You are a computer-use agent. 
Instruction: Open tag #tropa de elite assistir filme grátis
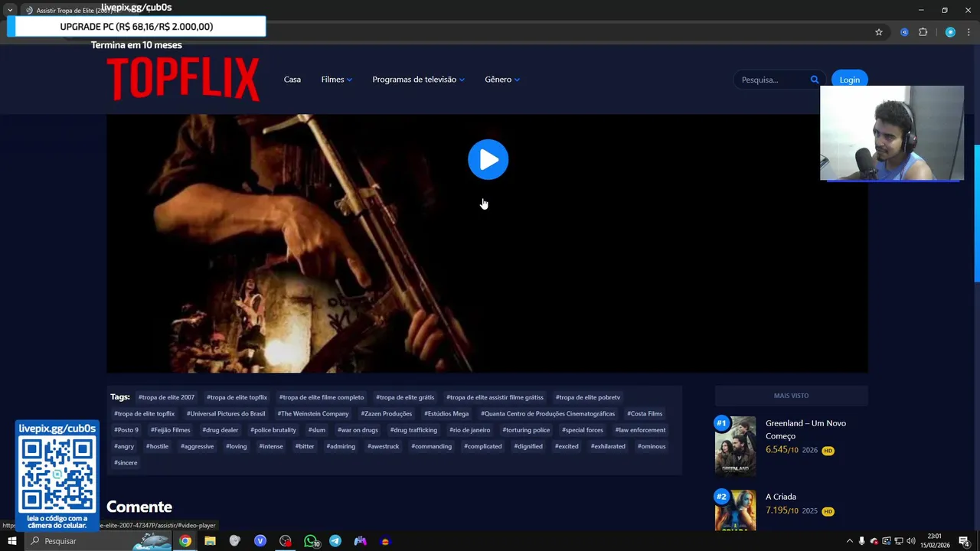495,397
